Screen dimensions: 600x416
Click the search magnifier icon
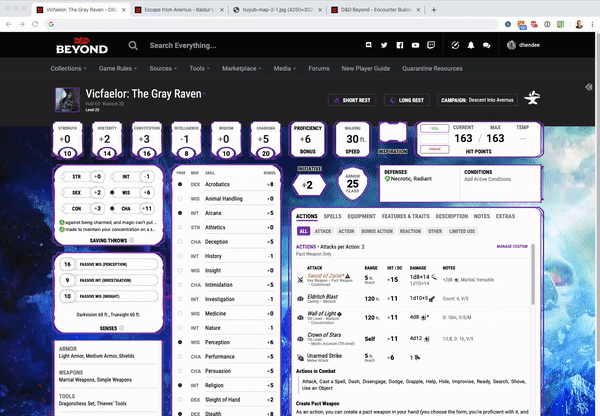pos(133,46)
